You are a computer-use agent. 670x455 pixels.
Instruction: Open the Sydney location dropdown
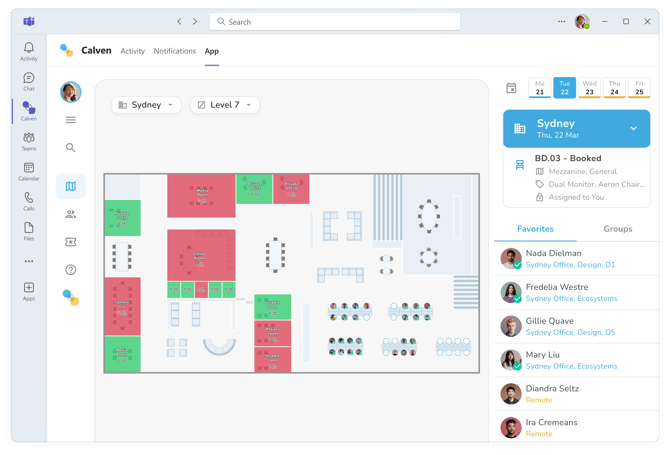coord(146,105)
